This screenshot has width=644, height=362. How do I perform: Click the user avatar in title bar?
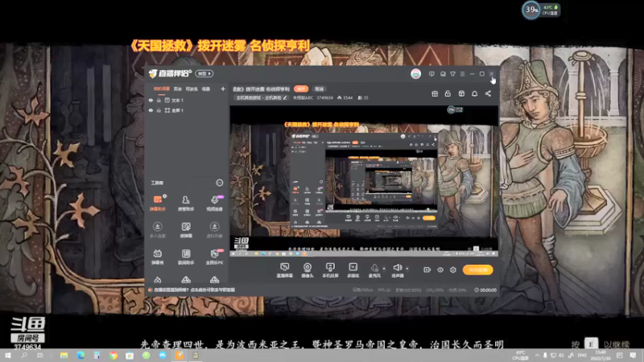[415, 74]
